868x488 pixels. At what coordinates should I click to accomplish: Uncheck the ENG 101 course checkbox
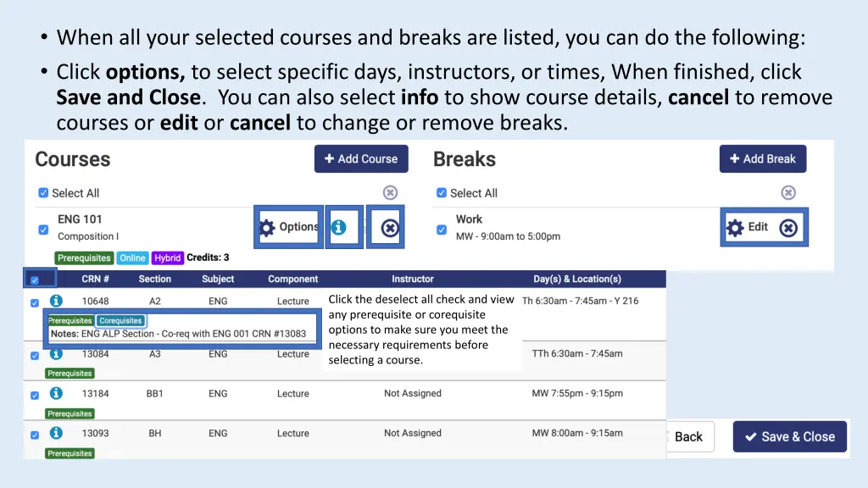click(x=43, y=229)
